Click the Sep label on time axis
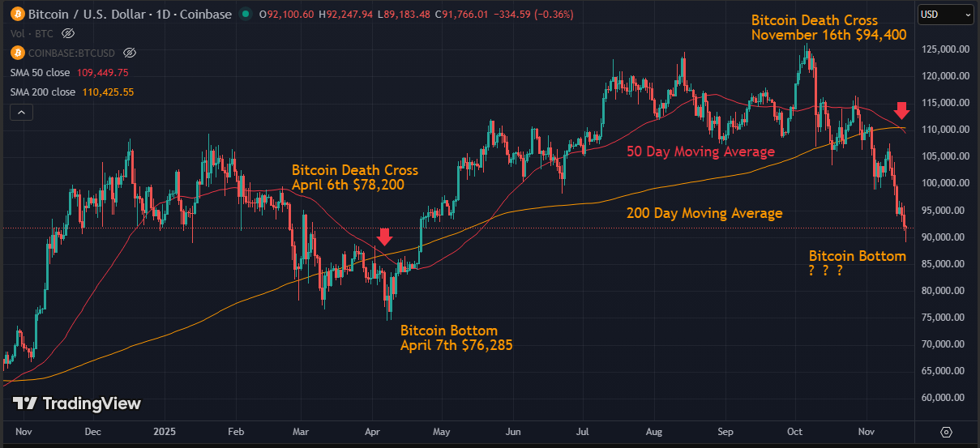 point(726,431)
